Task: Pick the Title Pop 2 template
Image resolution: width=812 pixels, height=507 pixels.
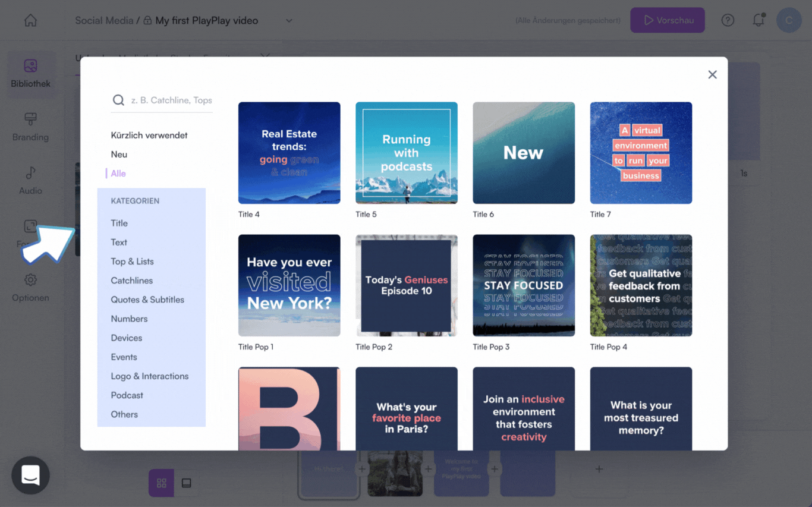Action: [x=407, y=285]
